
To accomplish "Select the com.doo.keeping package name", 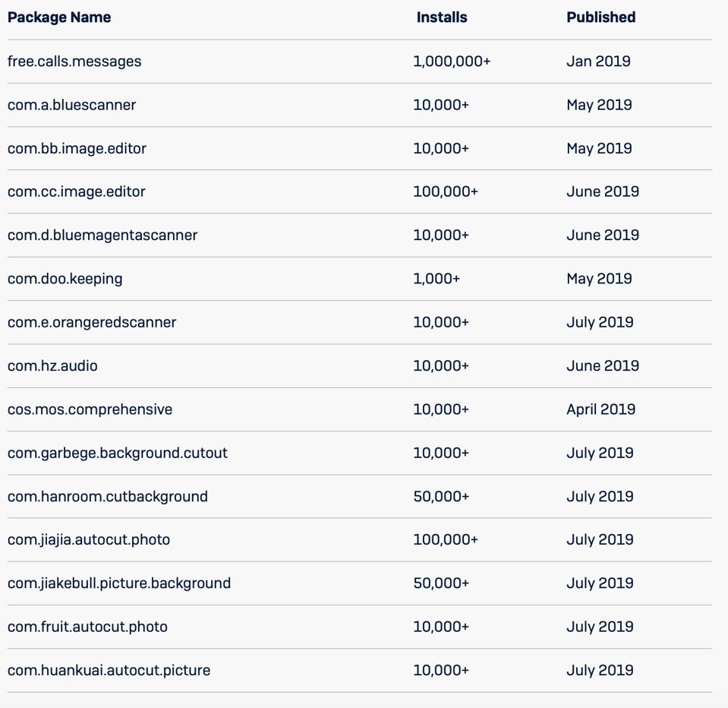I will pyautogui.click(x=65, y=279).
